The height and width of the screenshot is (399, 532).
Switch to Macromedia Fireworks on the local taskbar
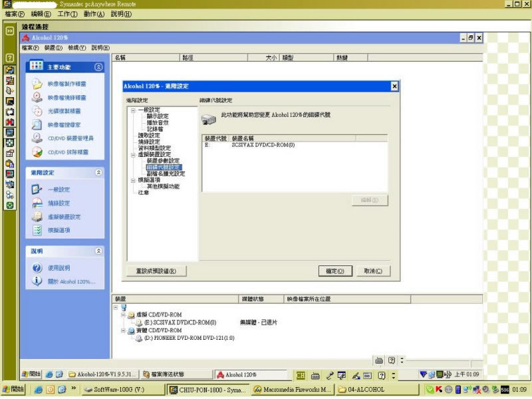click(292, 390)
